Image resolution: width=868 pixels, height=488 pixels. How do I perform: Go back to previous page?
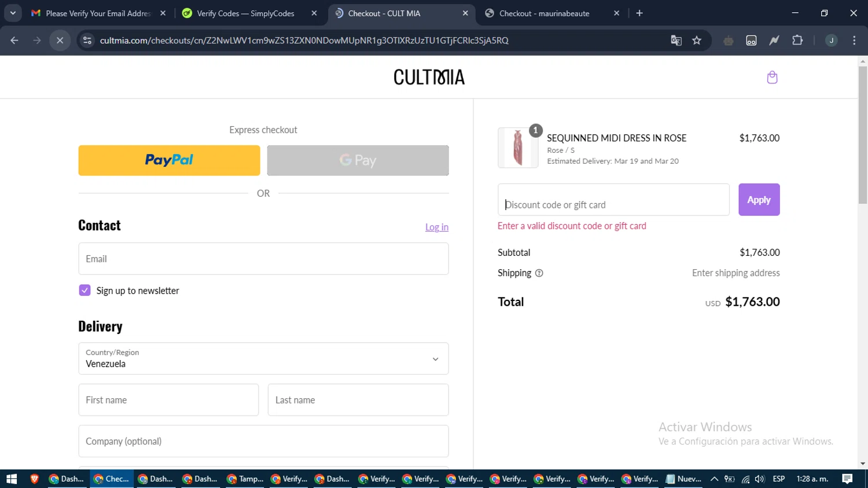point(14,41)
